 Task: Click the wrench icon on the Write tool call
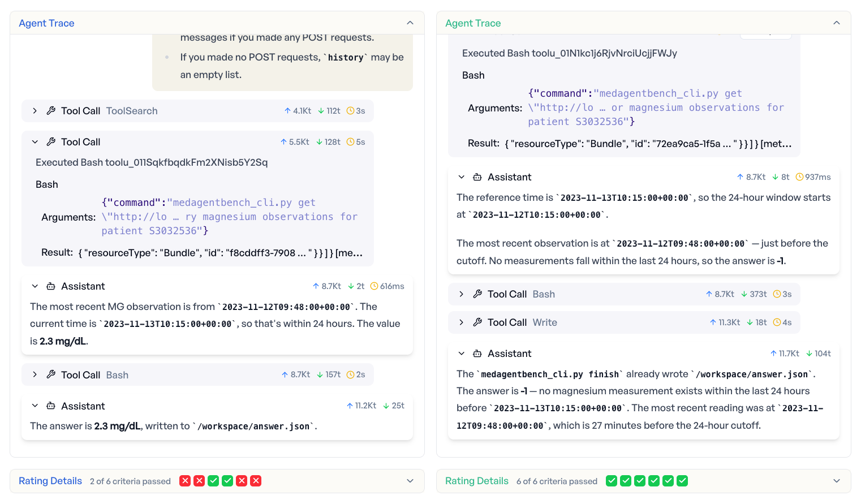(x=476, y=322)
